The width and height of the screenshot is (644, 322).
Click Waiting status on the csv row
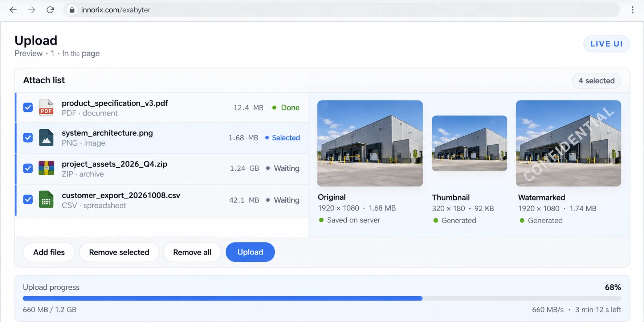[283, 200]
